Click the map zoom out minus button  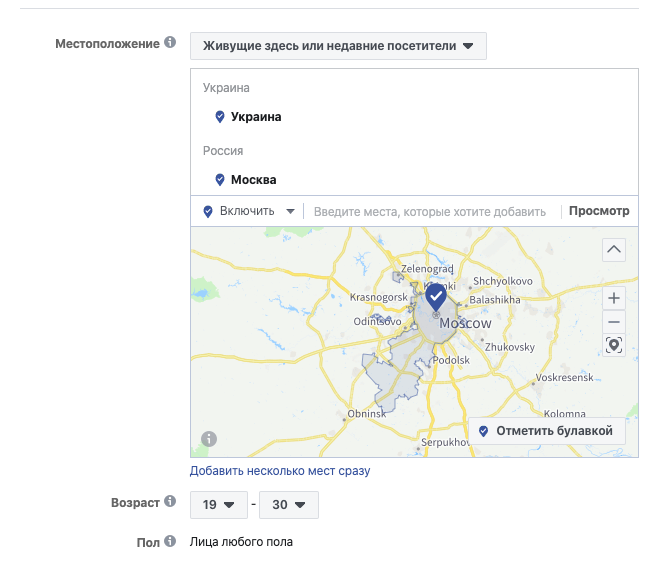[x=614, y=322]
